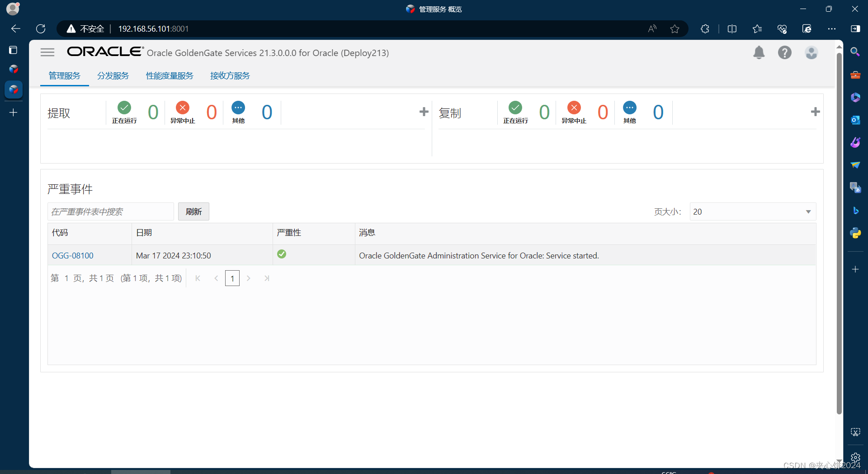Click the 消息 column header
The height and width of the screenshot is (474, 868).
coord(585,233)
